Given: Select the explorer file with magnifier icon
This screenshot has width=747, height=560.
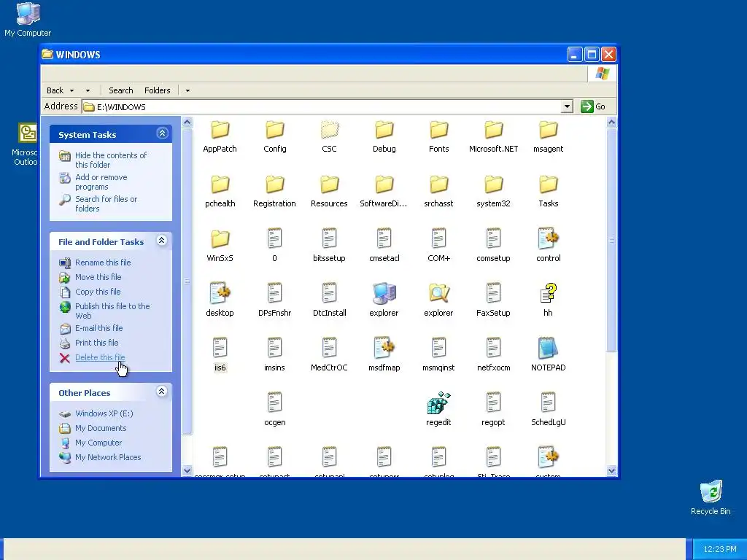Looking at the screenshot, I should point(438,293).
